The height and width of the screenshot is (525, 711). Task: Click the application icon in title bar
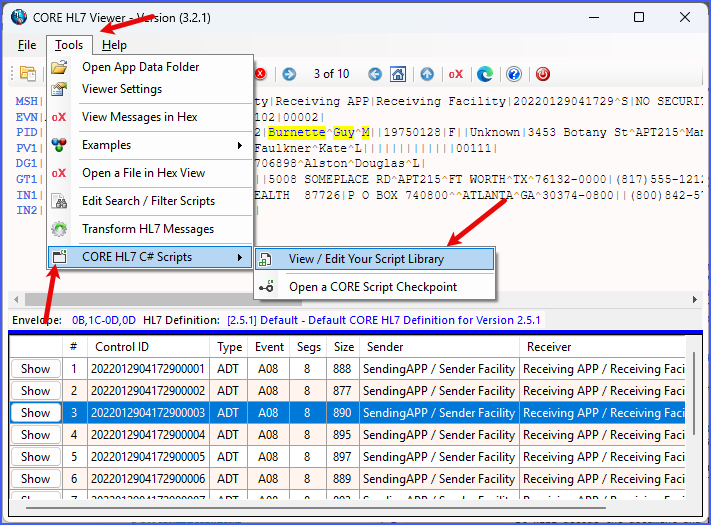pyautogui.click(x=19, y=18)
